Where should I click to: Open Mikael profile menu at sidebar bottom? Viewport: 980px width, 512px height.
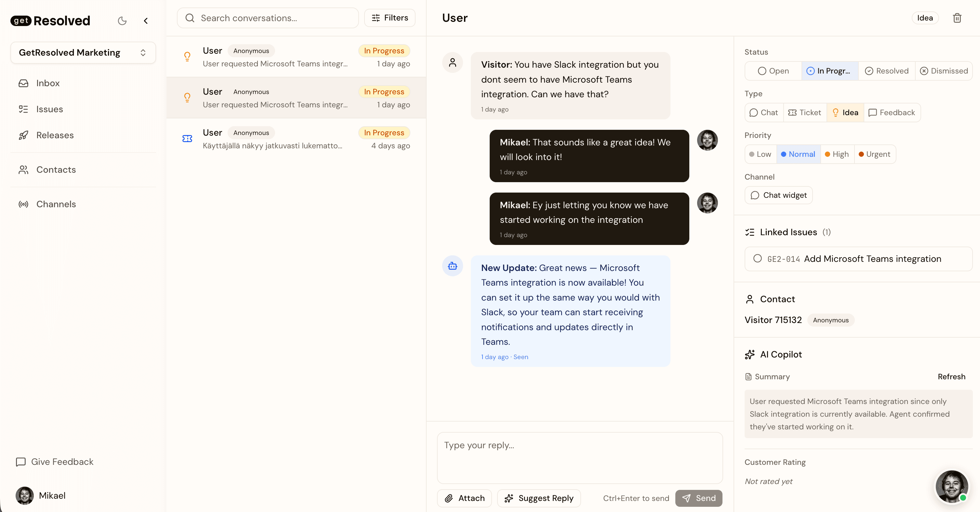(41, 496)
